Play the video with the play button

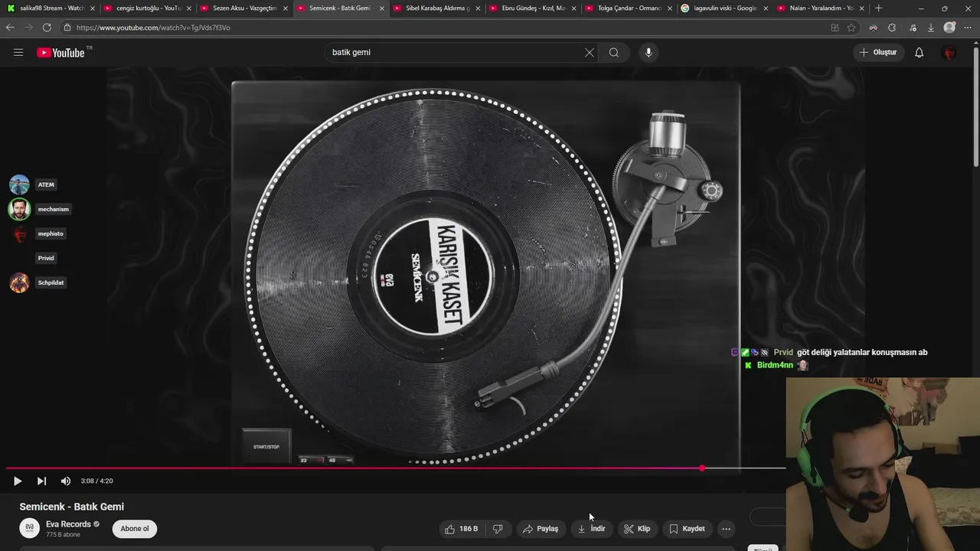18,481
